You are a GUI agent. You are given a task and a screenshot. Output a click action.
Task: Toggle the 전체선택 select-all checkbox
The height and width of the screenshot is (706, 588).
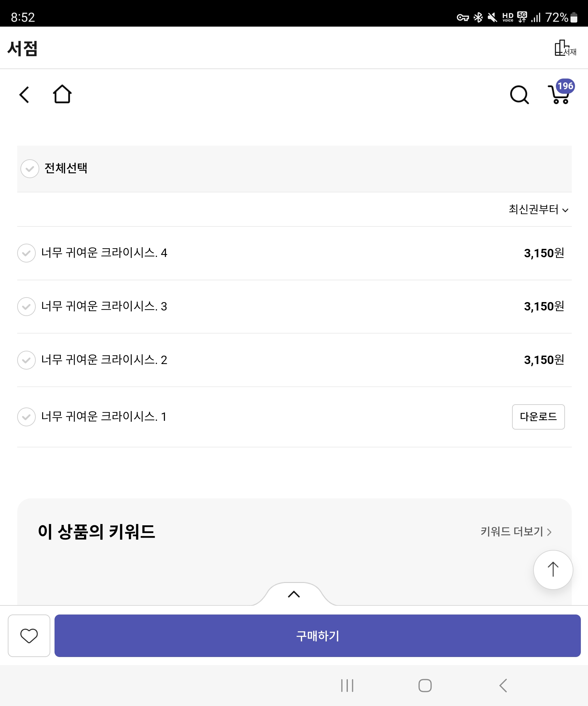click(30, 169)
